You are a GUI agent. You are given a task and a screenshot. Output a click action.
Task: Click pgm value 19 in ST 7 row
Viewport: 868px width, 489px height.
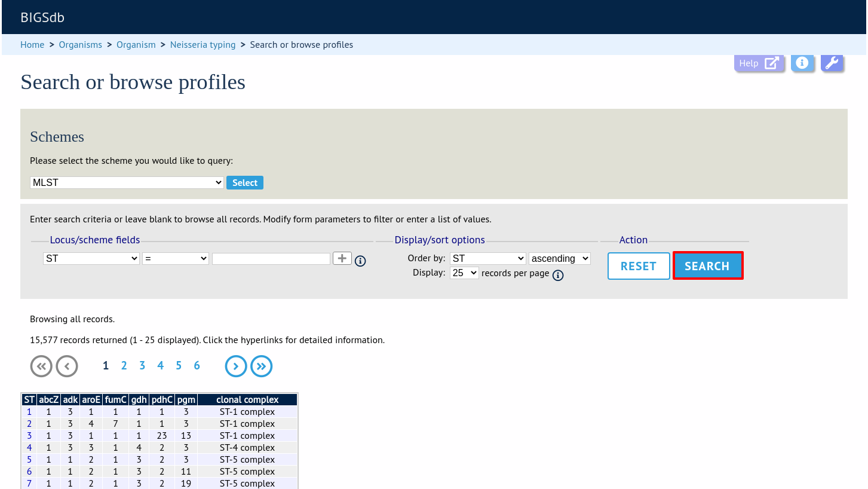186,484
